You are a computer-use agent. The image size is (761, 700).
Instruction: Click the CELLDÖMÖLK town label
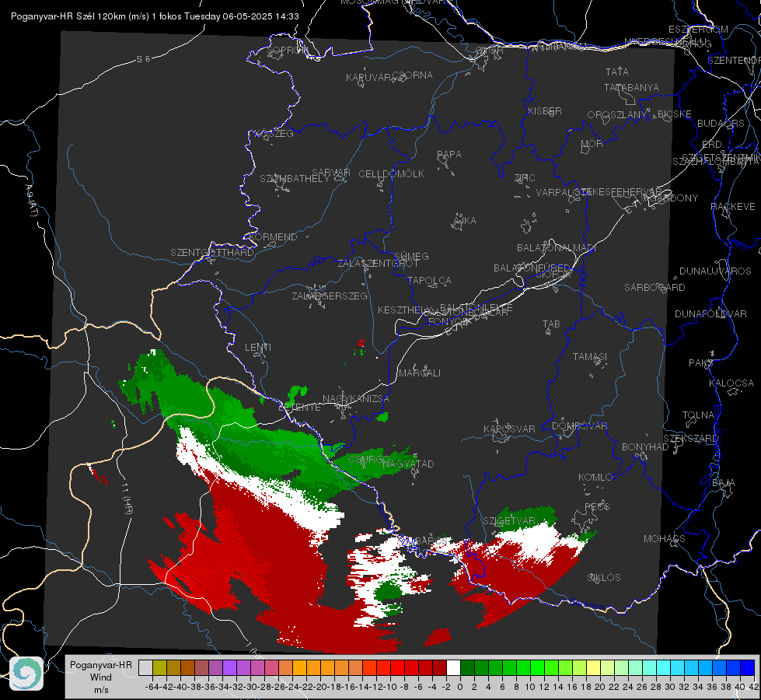[392, 174]
